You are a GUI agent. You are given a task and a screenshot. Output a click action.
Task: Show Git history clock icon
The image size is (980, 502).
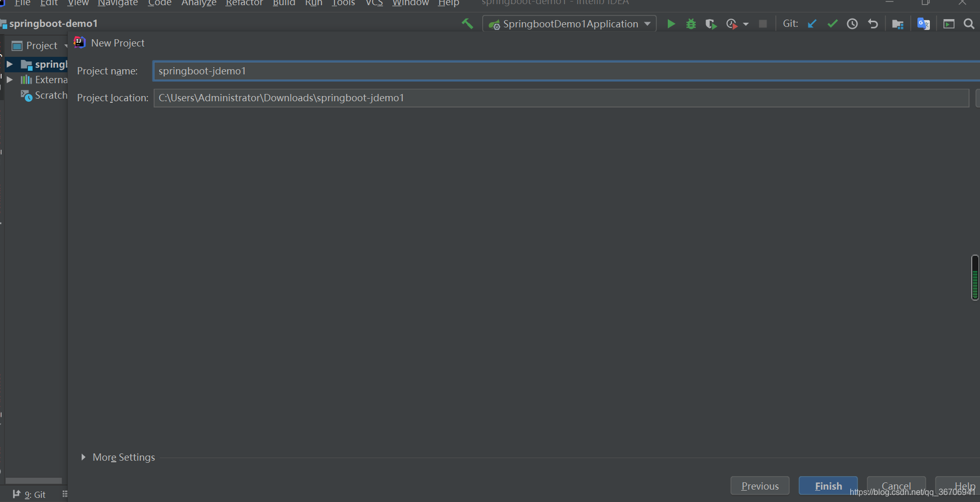point(852,24)
